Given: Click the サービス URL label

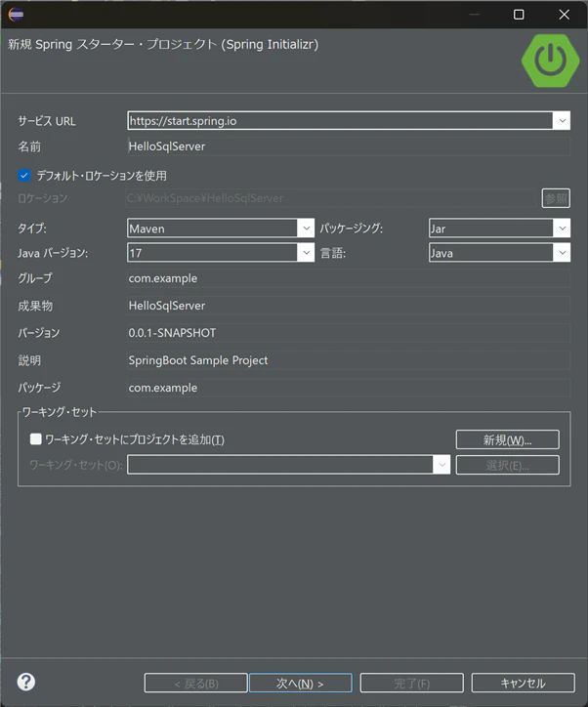Looking at the screenshot, I should coord(47,121).
